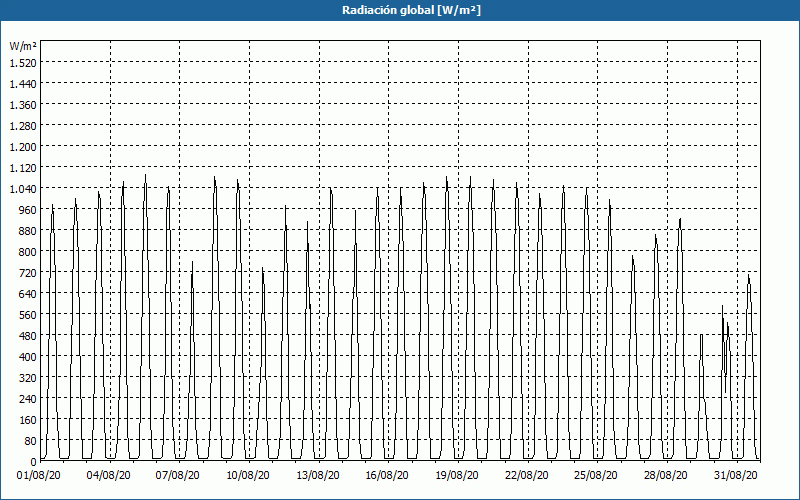Click the 80 y-axis label

(30, 441)
